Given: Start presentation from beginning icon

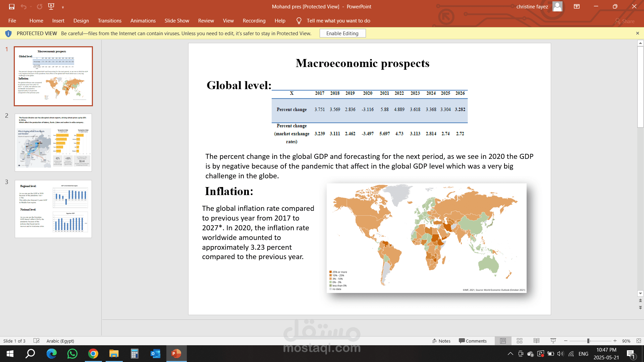Looking at the screenshot, I should pos(51,6).
